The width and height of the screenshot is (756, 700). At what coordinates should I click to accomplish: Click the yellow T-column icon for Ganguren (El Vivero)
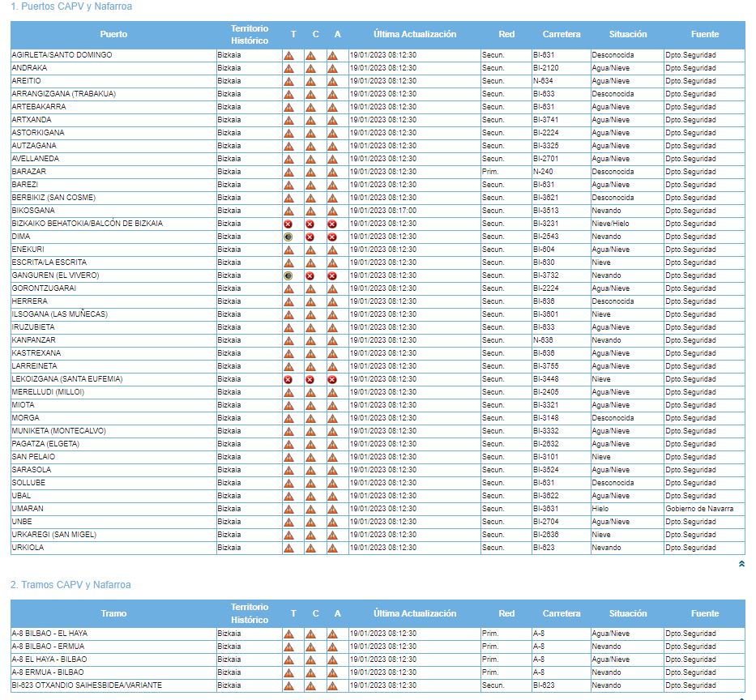288,275
